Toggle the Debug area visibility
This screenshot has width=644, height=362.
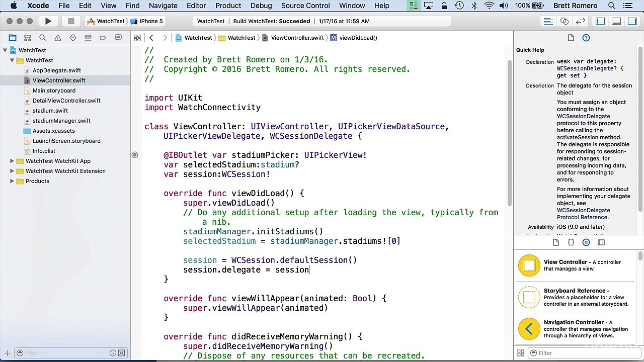point(616,21)
